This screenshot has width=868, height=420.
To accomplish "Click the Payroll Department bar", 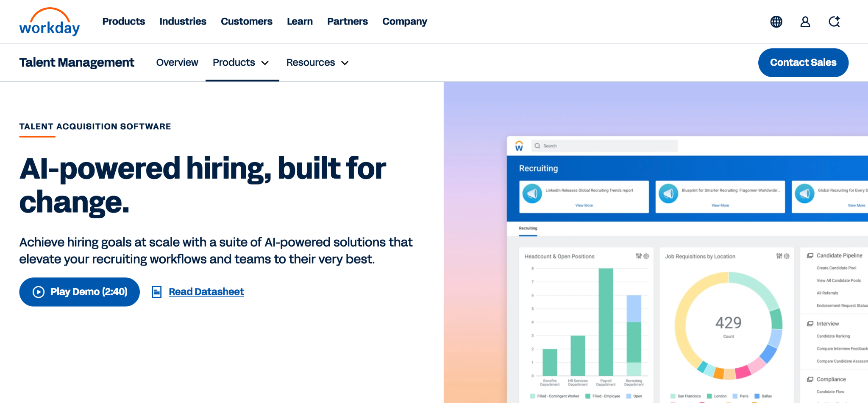I will pyautogui.click(x=606, y=322).
